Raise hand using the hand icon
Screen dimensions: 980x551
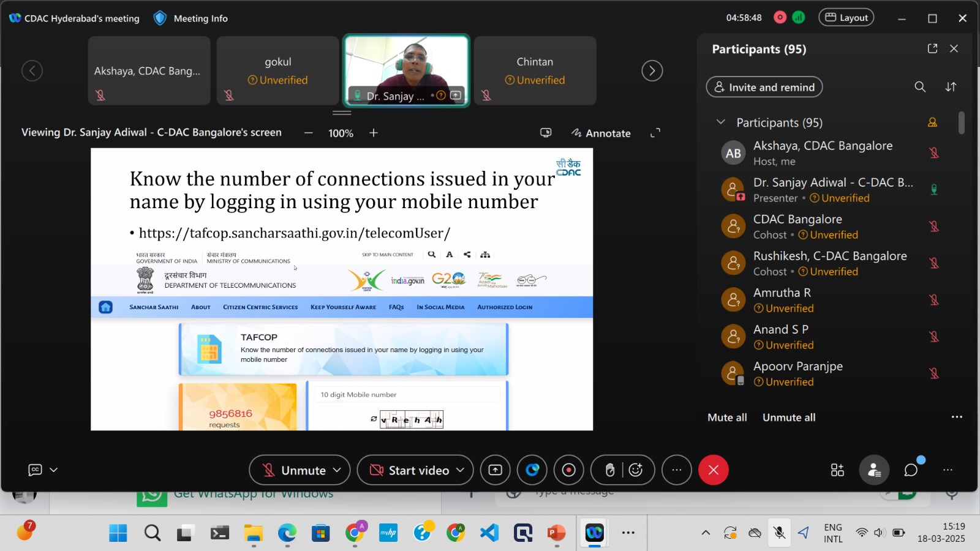coord(609,470)
